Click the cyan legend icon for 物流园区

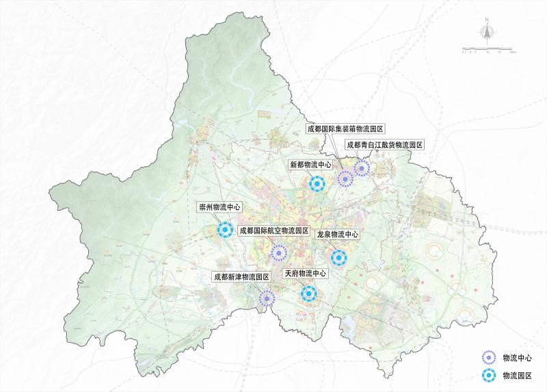(x=488, y=375)
